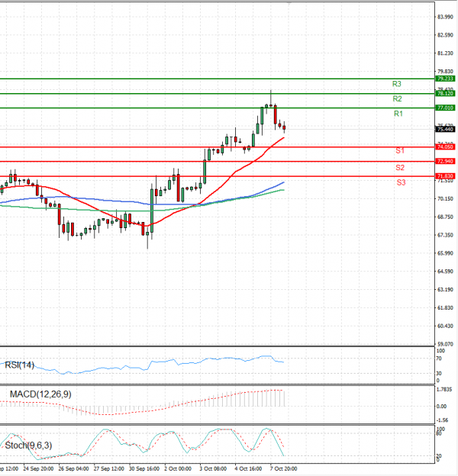Click the 68.750 price axis value
The width and height of the screenshot is (458, 476).
click(x=445, y=217)
